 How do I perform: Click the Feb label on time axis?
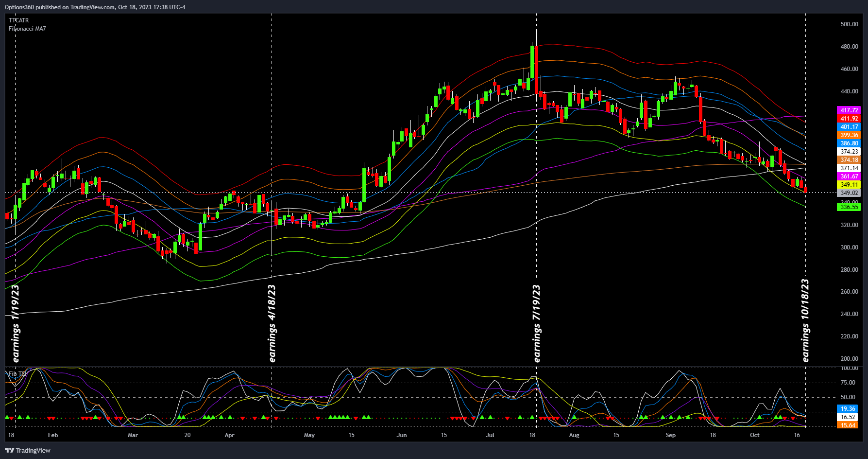(x=53, y=435)
